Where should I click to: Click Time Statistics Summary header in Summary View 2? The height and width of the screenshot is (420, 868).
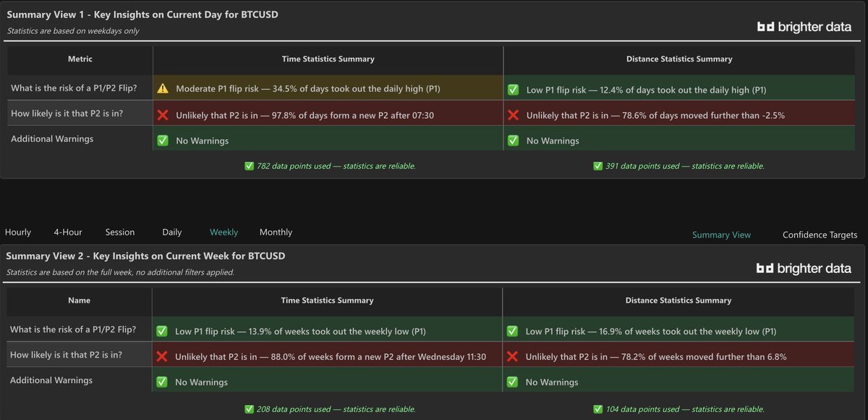(x=327, y=300)
